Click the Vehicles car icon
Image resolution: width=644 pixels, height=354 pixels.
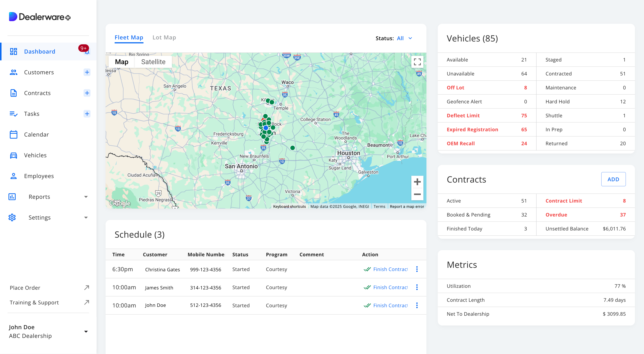tap(13, 155)
